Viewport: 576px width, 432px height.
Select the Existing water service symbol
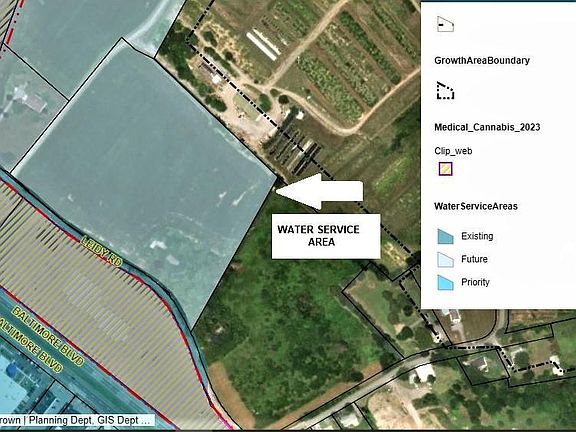pyautogui.click(x=445, y=236)
